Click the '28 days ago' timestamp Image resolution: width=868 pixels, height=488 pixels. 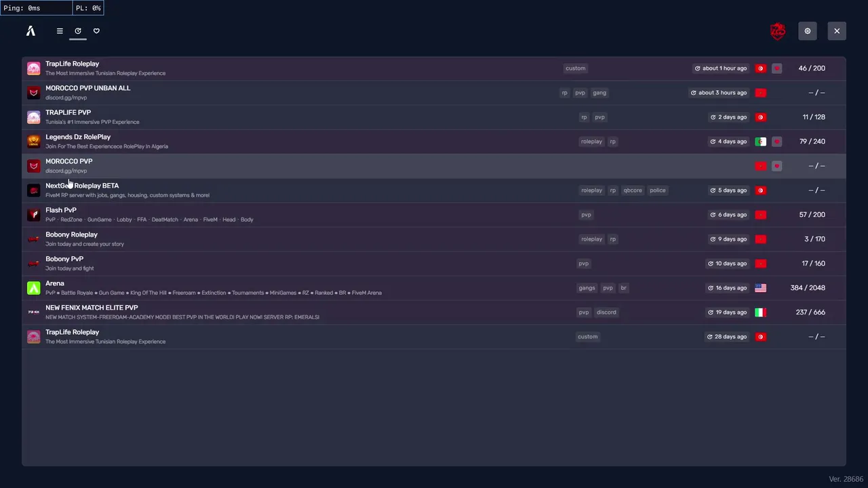[x=727, y=337]
